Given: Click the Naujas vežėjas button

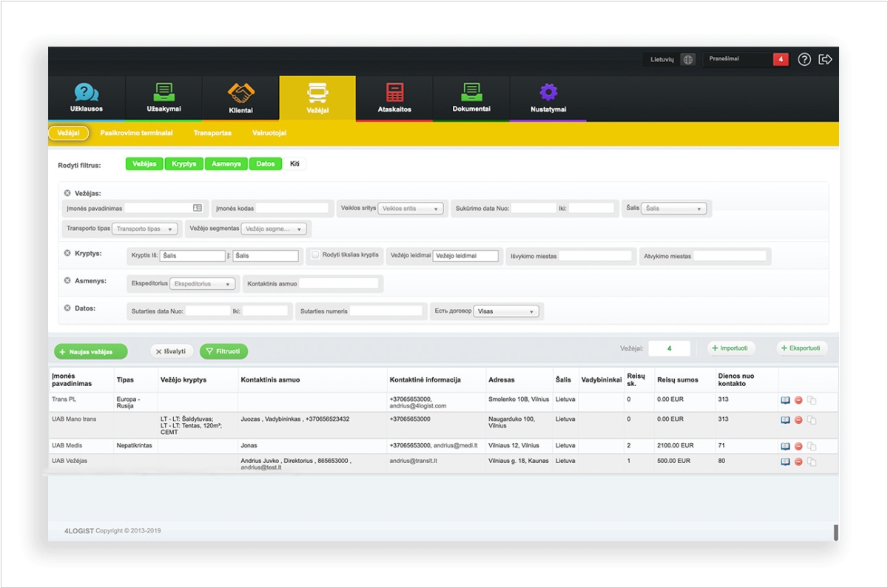Looking at the screenshot, I should (x=90, y=352).
